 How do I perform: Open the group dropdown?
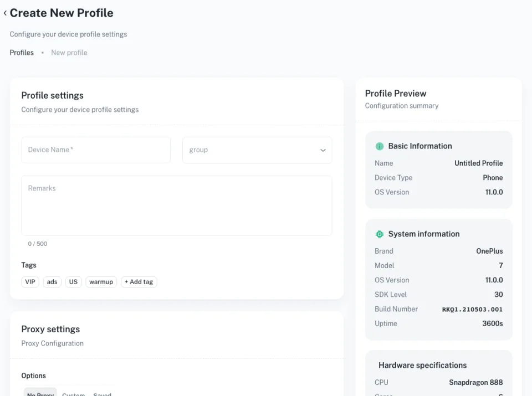click(257, 150)
